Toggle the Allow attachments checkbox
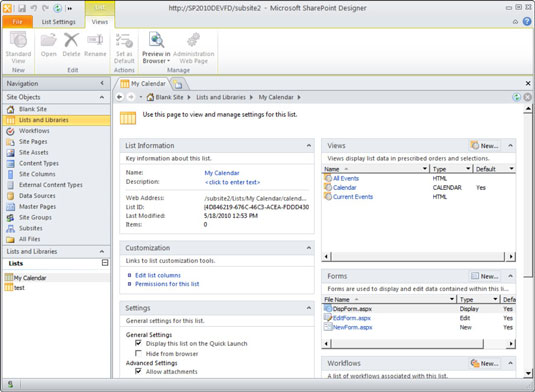Screen dimensions: 535x392 pos(139,371)
